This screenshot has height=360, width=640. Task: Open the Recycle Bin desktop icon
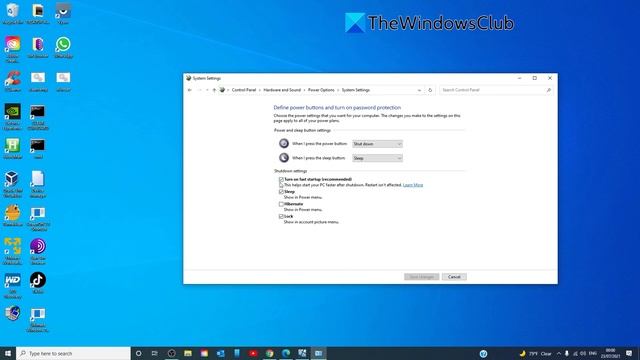pos(13,13)
